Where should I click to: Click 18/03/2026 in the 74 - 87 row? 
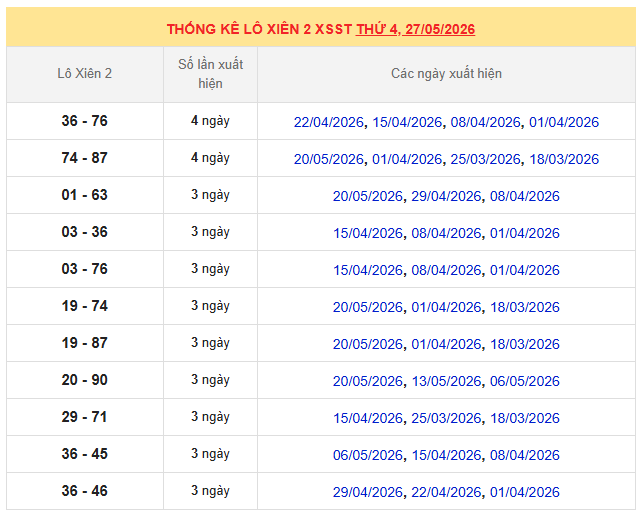[564, 159]
